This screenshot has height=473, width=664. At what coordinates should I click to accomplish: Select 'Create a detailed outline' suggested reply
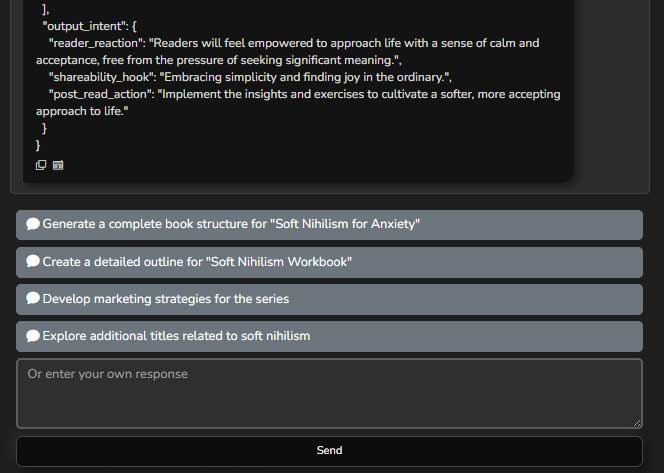(x=197, y=262)
